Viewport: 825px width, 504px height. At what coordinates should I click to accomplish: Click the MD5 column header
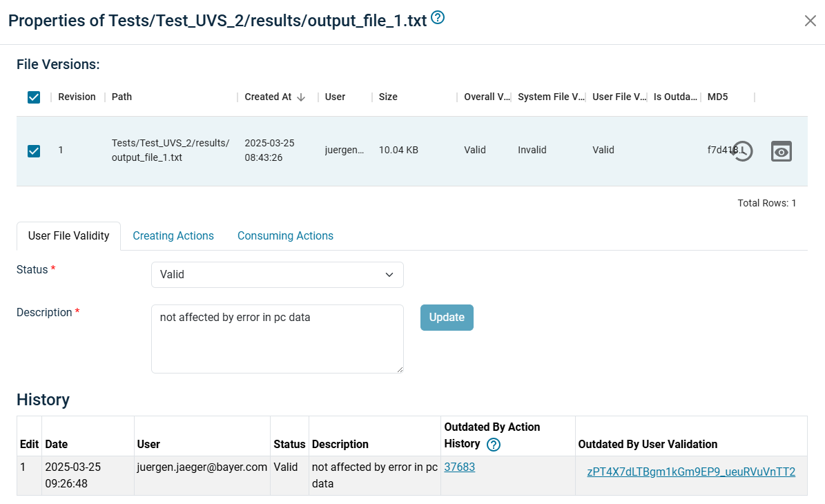click(717, 97)
